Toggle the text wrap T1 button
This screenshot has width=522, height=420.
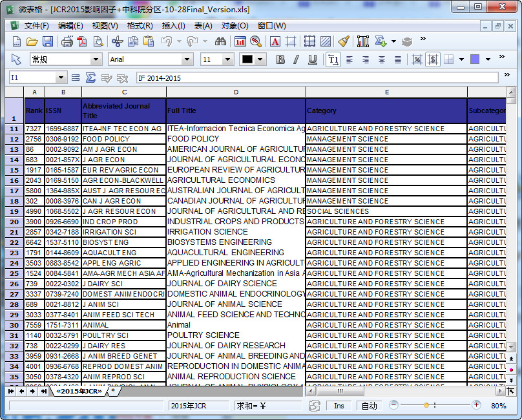pos(333,59)
